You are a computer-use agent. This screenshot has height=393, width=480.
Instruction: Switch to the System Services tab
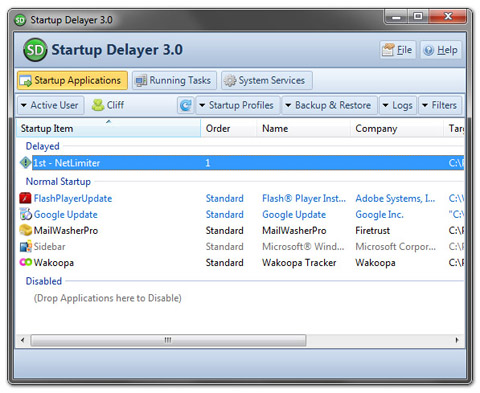[267, 80]
